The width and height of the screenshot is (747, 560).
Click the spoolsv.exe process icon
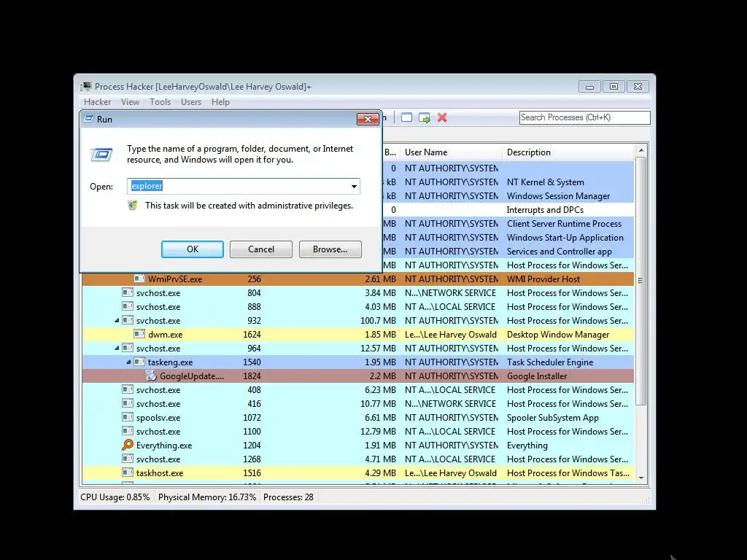click(x=127, y=417)
